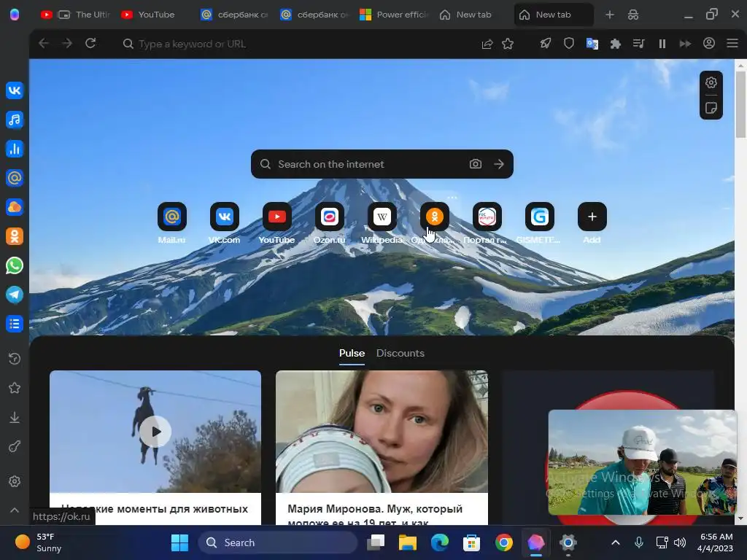Screen dimensions: 747x560
Task: Open incognito mode icon in tab bar
Action: tap(633, 15)
